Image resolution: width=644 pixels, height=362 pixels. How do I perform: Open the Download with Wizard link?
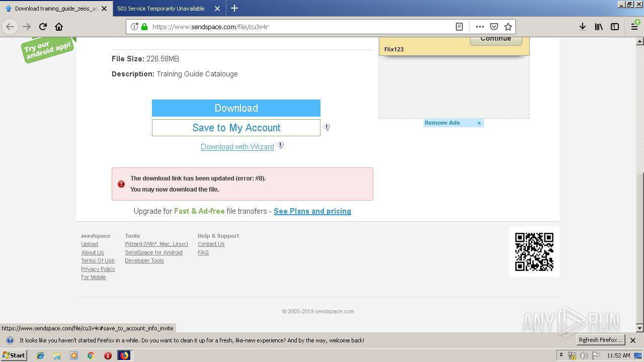coord(237,147)
